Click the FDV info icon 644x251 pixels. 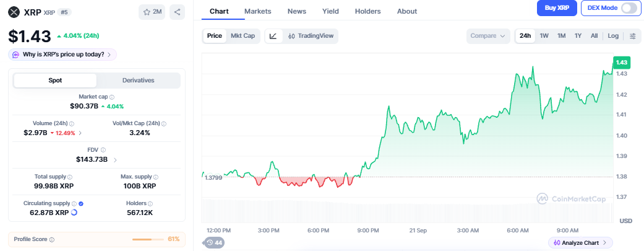[x=103, y=150]
